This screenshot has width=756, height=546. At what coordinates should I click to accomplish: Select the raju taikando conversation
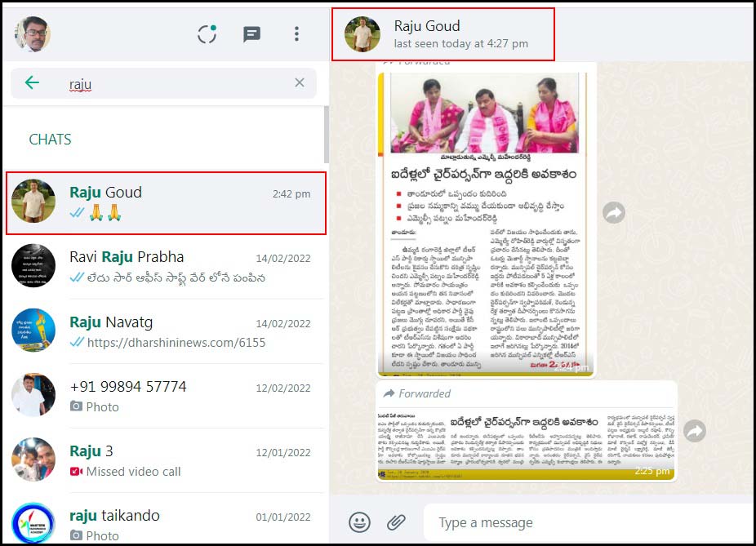164,522
